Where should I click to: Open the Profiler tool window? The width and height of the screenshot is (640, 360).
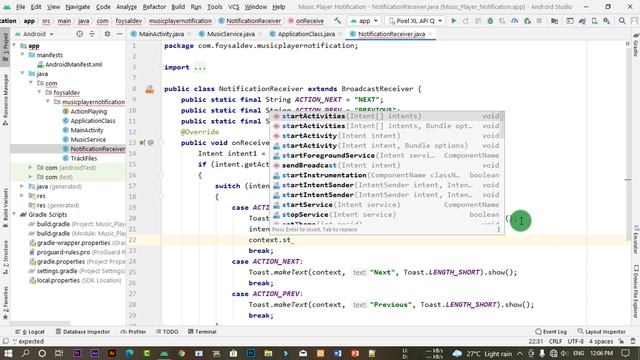(133, 331)
